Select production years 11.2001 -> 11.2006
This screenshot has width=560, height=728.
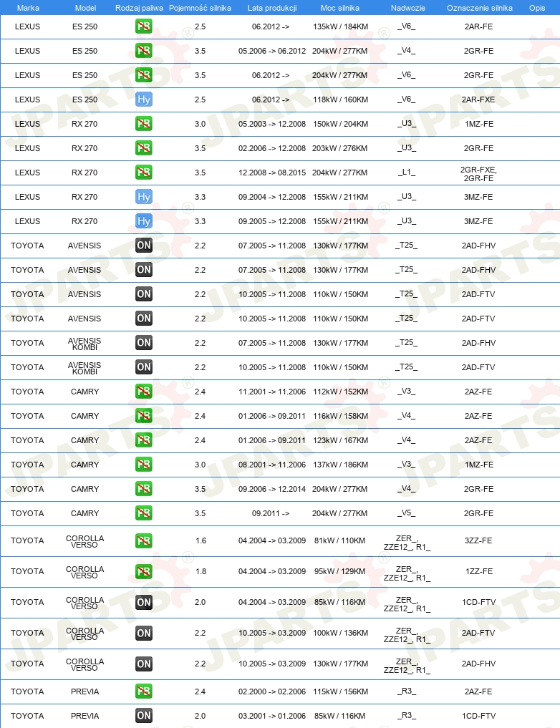272,392
